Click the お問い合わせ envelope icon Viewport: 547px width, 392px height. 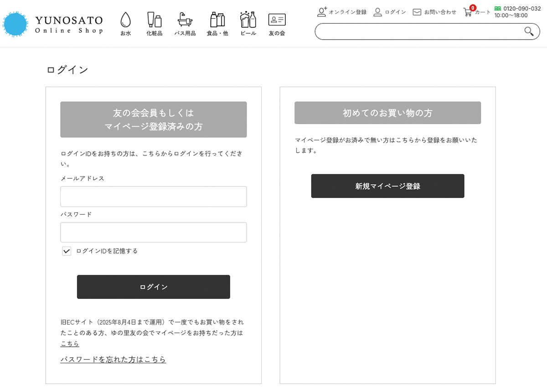tap(417, 12)
